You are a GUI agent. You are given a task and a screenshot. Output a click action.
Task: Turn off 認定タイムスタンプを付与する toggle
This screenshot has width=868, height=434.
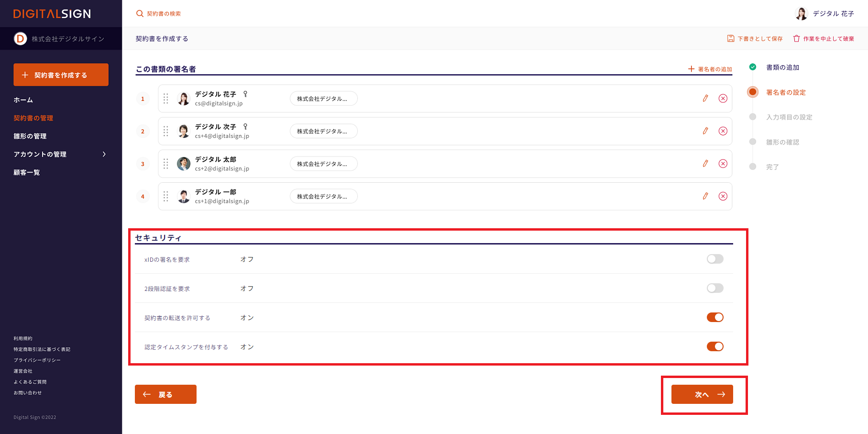[x=714, y=346]
